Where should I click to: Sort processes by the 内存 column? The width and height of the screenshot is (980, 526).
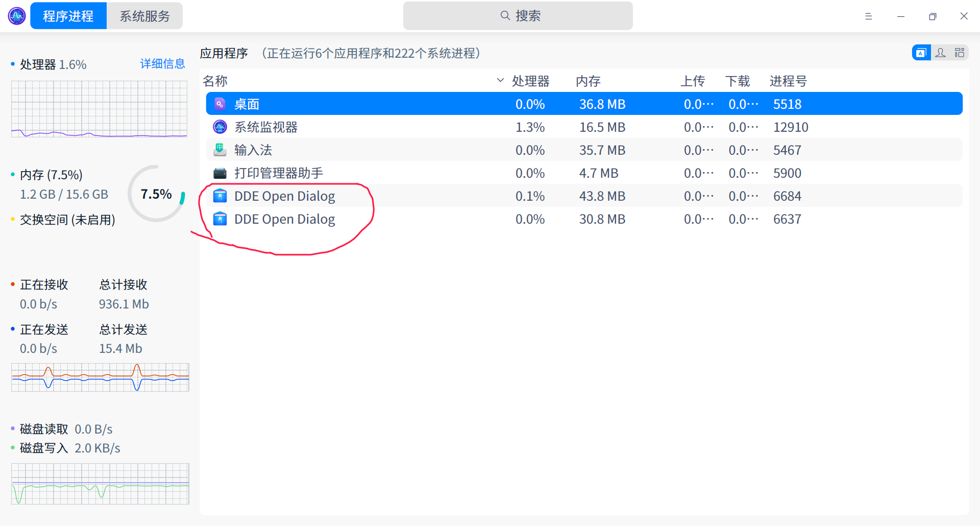(x=588, y=81)
